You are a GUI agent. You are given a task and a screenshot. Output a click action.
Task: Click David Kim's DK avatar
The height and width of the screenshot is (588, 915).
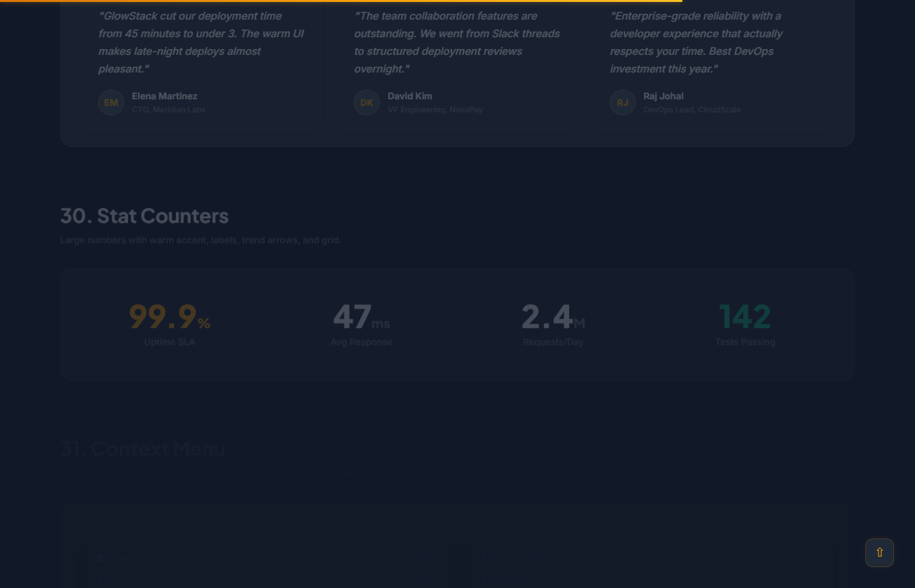[x=367, y=103]
